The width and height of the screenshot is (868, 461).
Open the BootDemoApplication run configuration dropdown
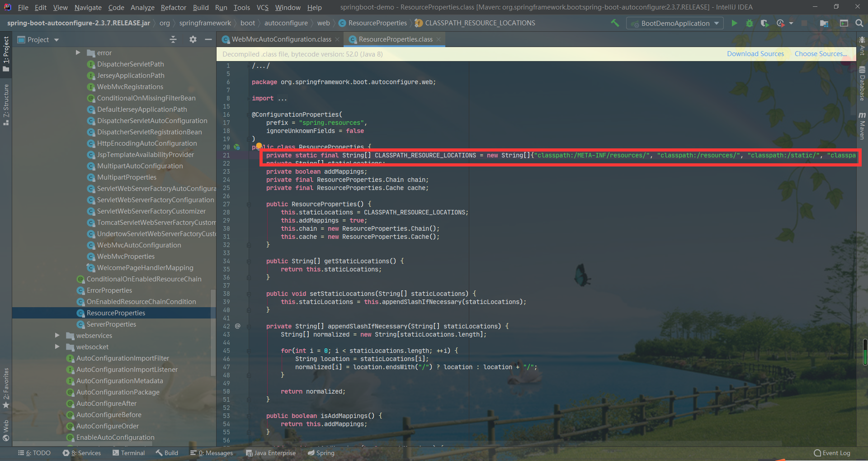coord(675,23)
